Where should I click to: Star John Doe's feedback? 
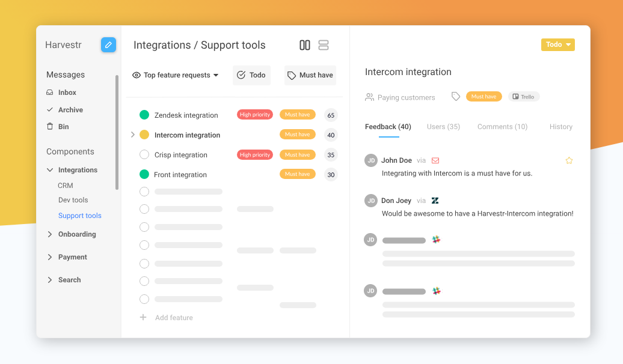tap(569, 160)
